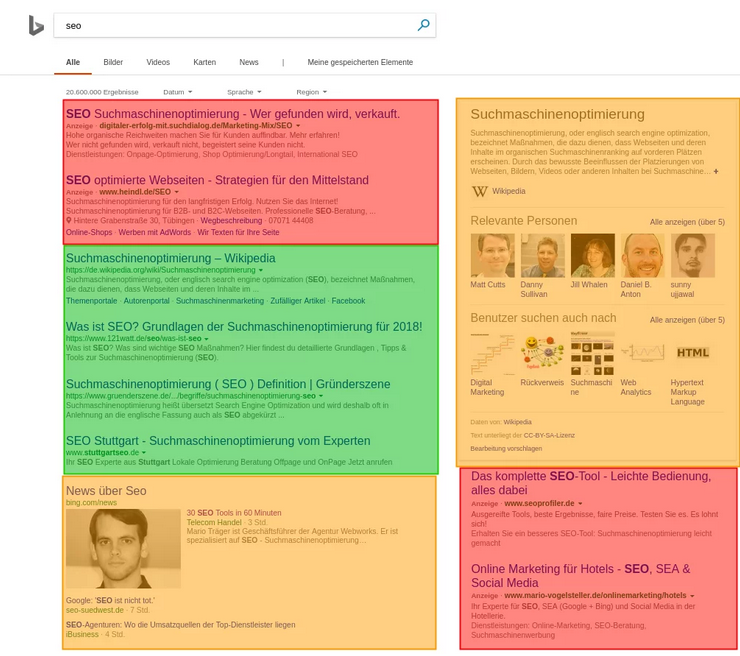Open the Zufälliger Artikel sitelink
740x656 pixels.
pos(298,301)
